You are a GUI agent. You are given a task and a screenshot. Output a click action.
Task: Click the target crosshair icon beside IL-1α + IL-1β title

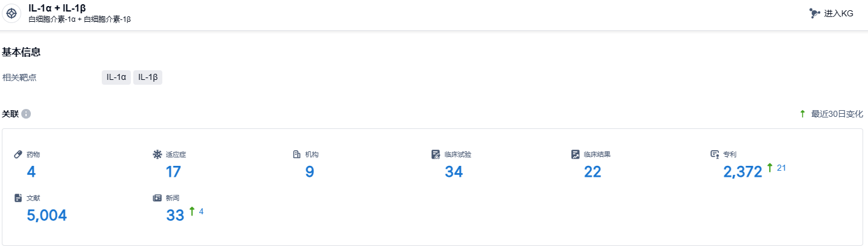(x=12, y=13)
